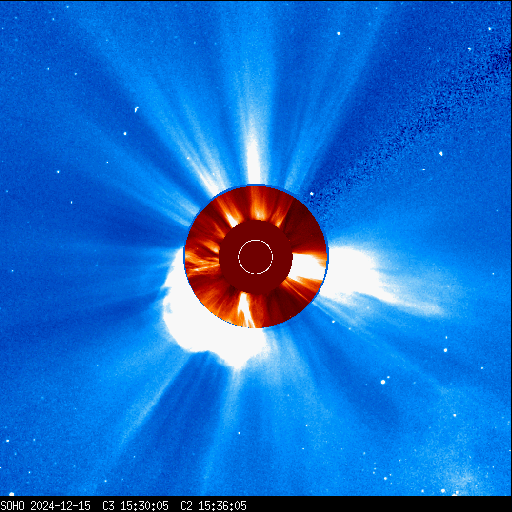The height and width of the screenshot is (512, 512).
Task: Click the C2 15:36:05 timestamp
Action: 213,506
